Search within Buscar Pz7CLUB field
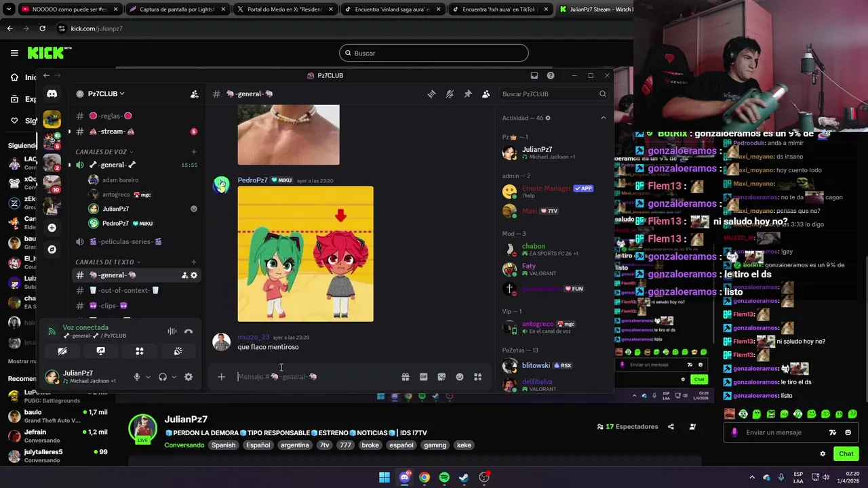Image resolution: width=868 pixels, height=488 pixels. (554, 94)
